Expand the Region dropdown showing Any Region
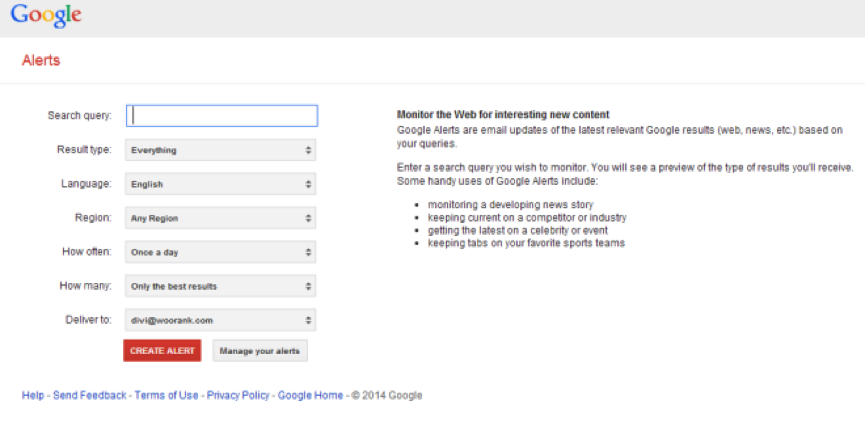This screenshot has width=865, height=432. pyautogui.click(x=221, y=218)
